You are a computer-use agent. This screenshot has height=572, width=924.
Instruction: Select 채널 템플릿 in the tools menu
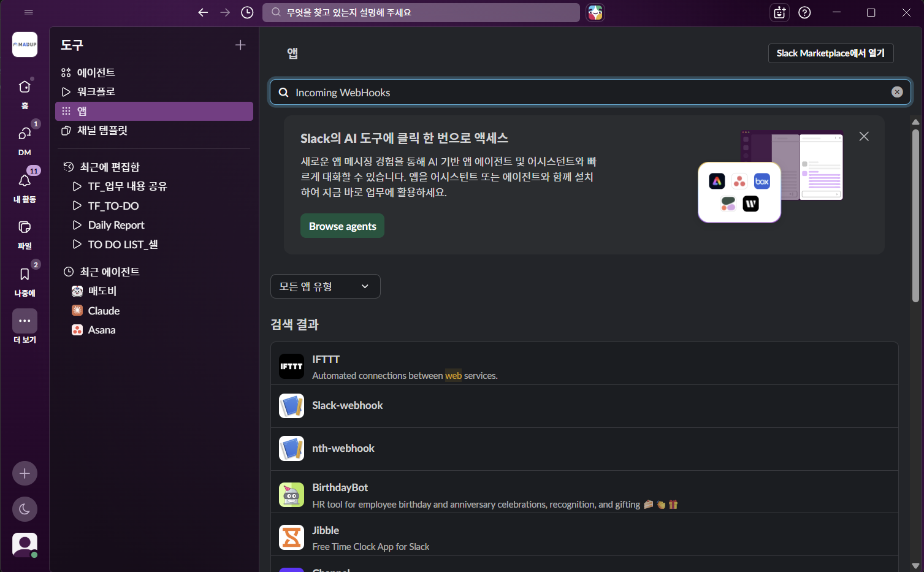[154, 131]
